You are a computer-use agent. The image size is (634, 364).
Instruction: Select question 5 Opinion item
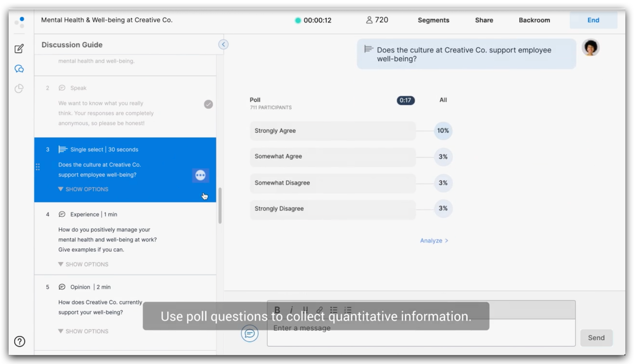[x=125, y=312]
